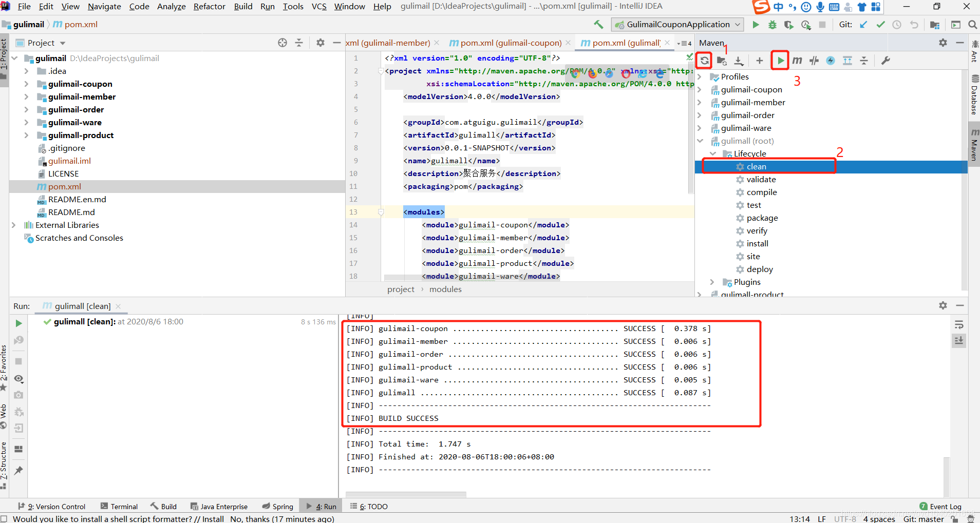Toggle Maven Offline Mode
Screen dimensions: 980x523
click(x=814, y=61)
